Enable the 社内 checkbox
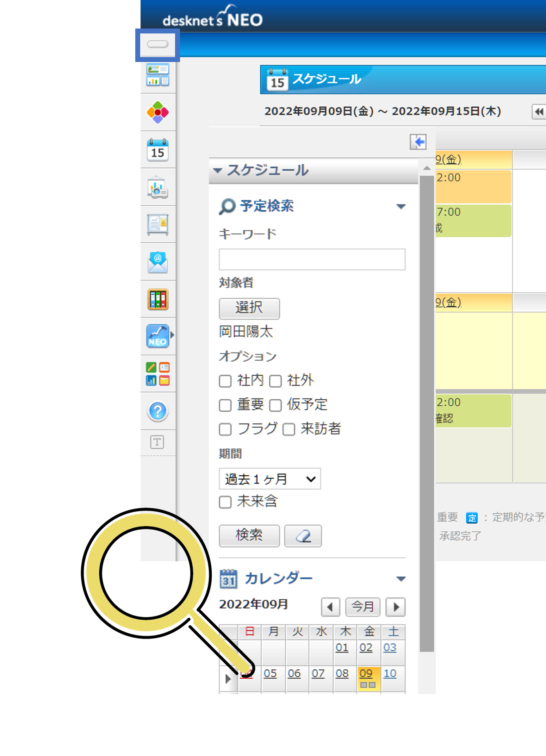The width and height of the screenshot is (546, 756). [225, 381]
